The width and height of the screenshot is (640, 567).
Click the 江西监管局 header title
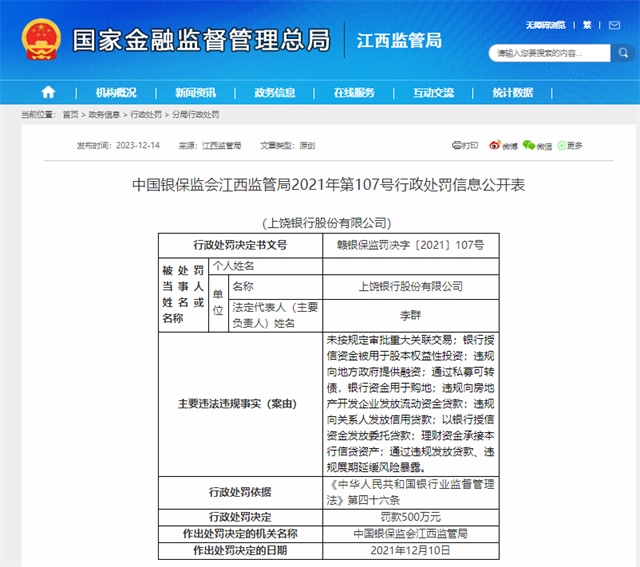tap(399, 41)
